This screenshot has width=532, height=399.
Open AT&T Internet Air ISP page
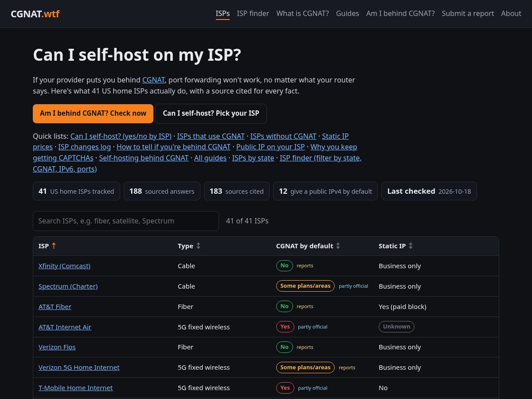(65, 327)
